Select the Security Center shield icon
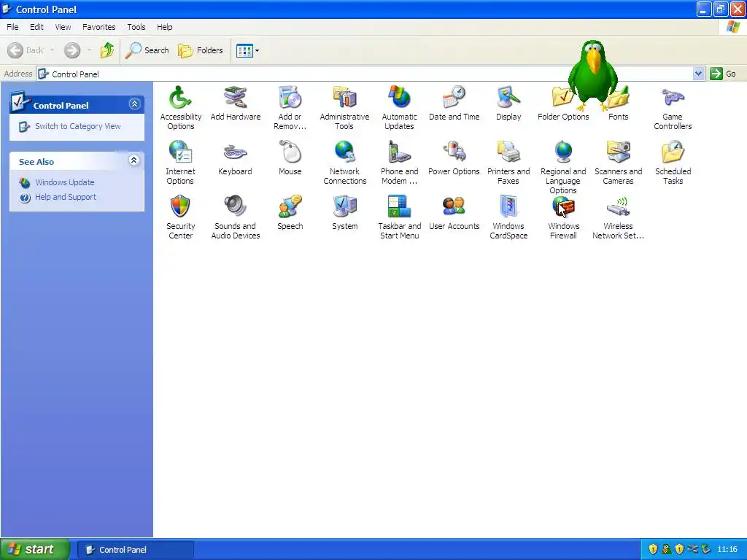 click(x=180, y=206)
